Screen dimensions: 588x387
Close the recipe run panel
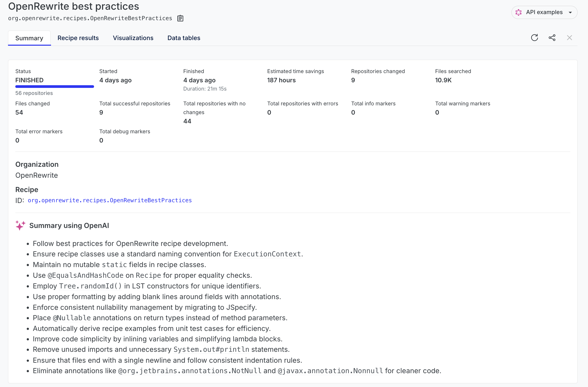[x=570, y=38]
